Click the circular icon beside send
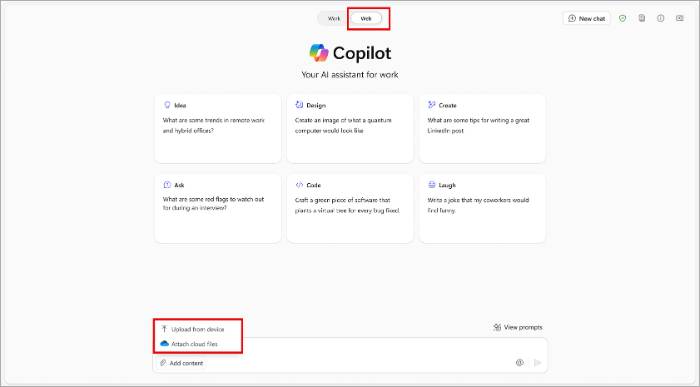This screenshot has height=387, width=700. pyautogui.click(x=520, y=362)
